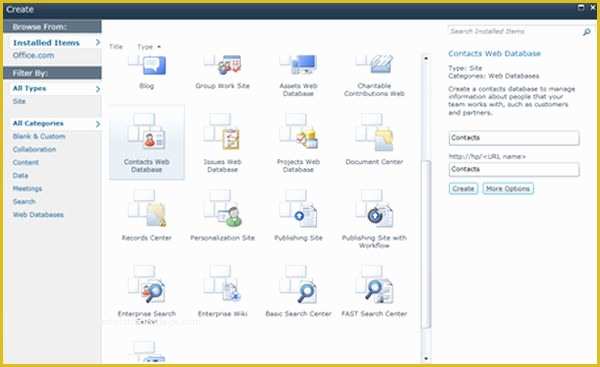Filter by Meetings category
This screenshot has height=367, width=600.
point(27,188)
